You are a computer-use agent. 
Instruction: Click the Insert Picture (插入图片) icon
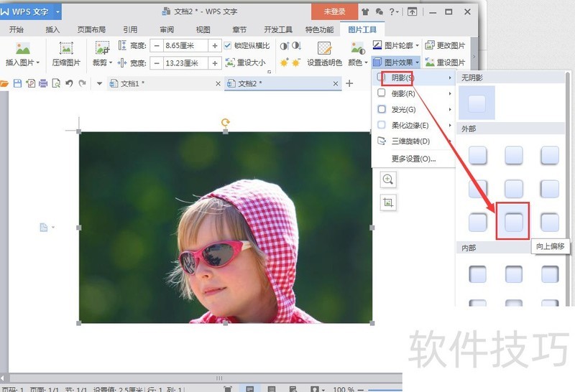tap(22, 50)
